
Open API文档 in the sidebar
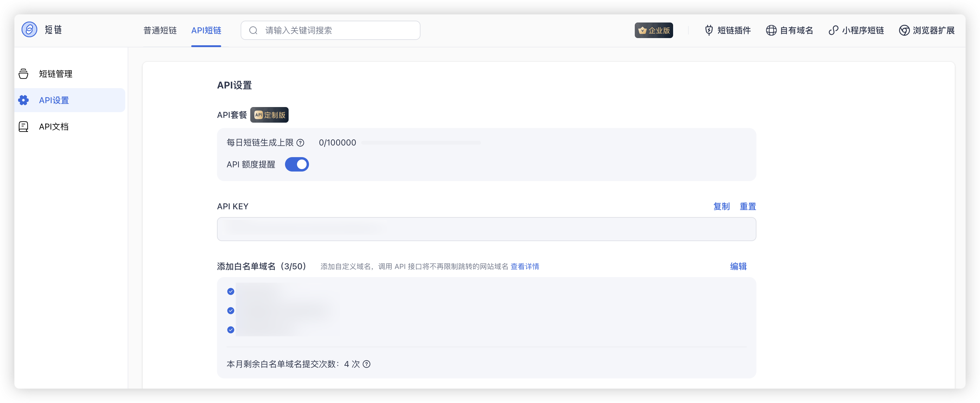(70, 127)
